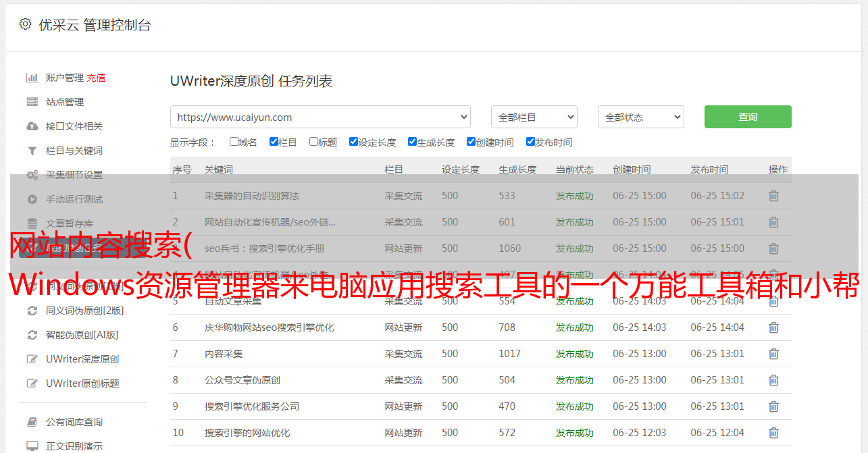Delete task 庆华购物网站seo搜索引擎优化 with its trash icon
Screen dimensions: 868x453
(x=773, y=327)
